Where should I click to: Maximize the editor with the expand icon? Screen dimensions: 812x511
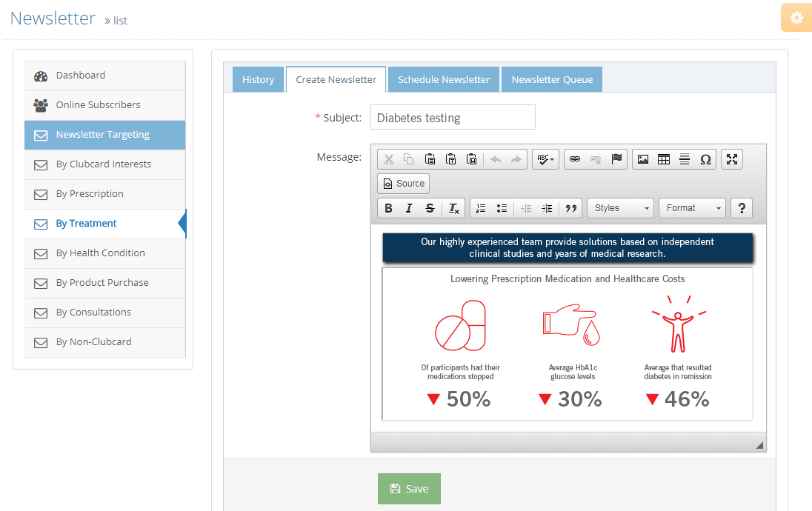(x=732, y=159)
